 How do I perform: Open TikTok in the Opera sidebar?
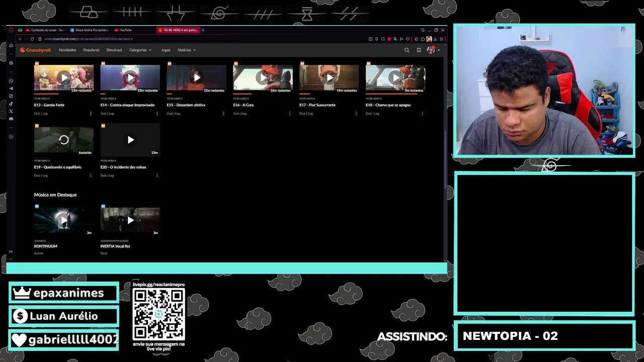point(11,104)
